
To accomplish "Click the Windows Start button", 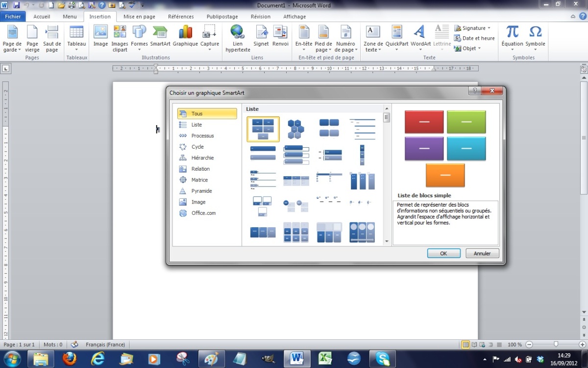I will click(x=12, y=359).
